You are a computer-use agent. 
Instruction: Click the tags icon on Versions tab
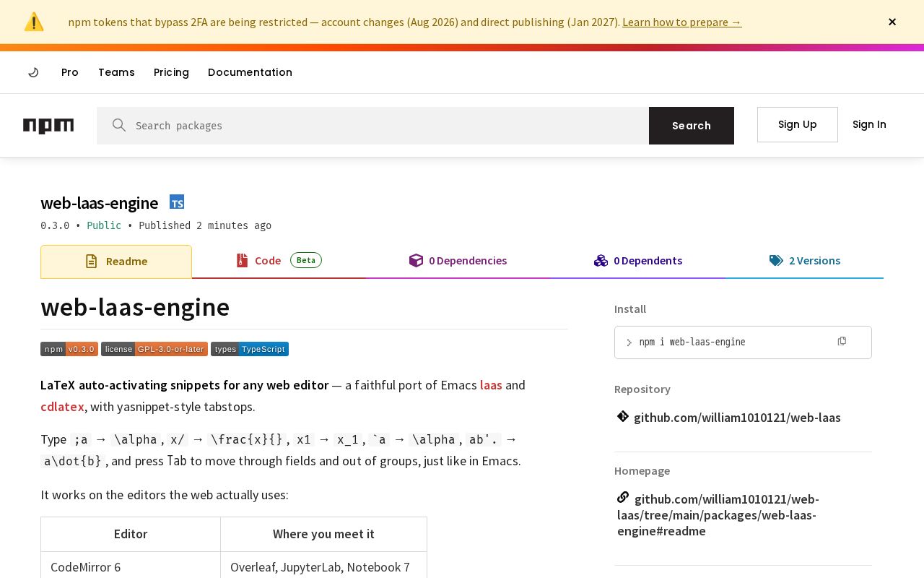pos(776,261)
